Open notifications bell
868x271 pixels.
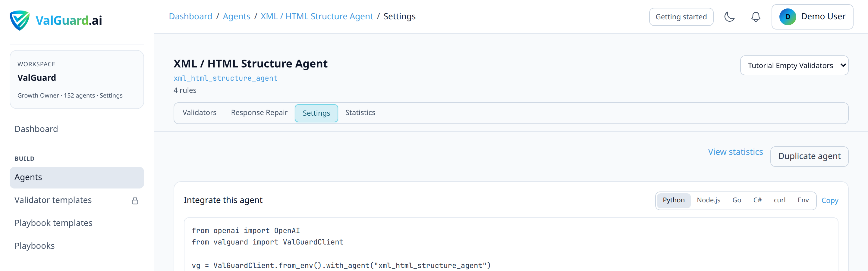(x=756, y=17)
